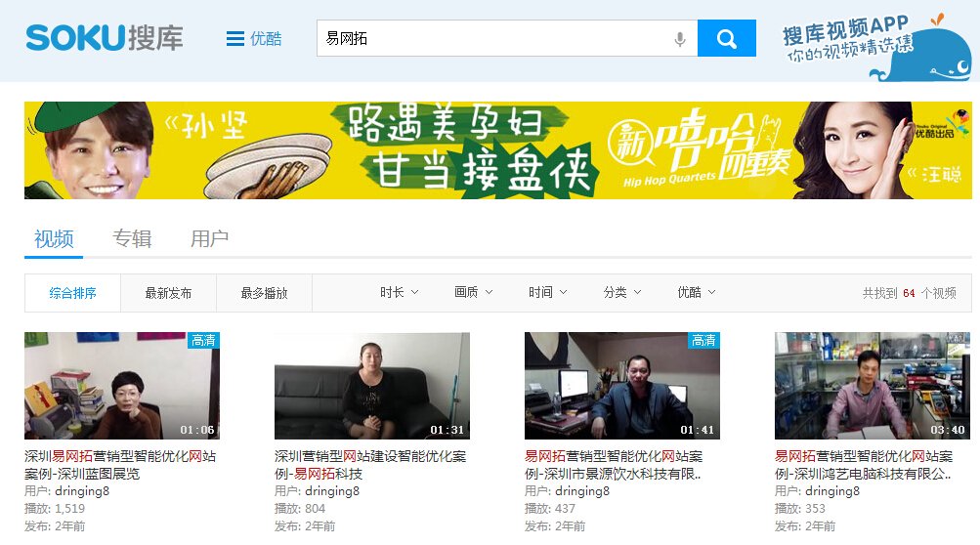Click the 优酷 link beside the logo
Screen dimensions: 980x545
266,39
